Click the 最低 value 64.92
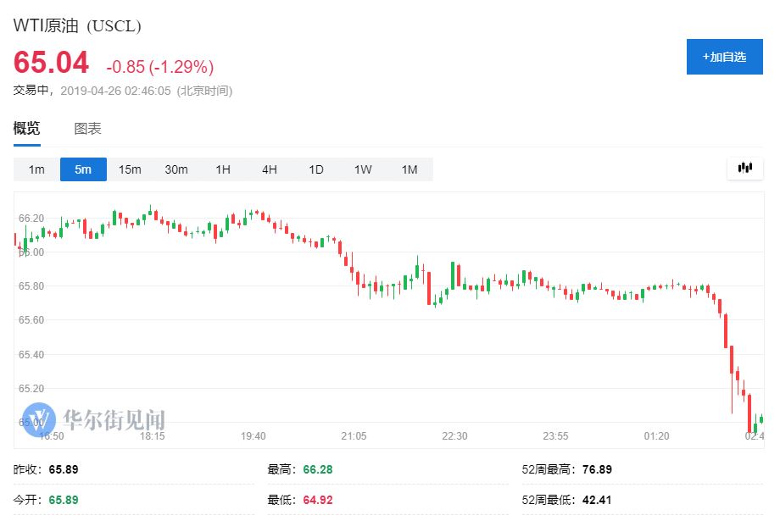Screen dimensions: 780x532 click(316, 500)
